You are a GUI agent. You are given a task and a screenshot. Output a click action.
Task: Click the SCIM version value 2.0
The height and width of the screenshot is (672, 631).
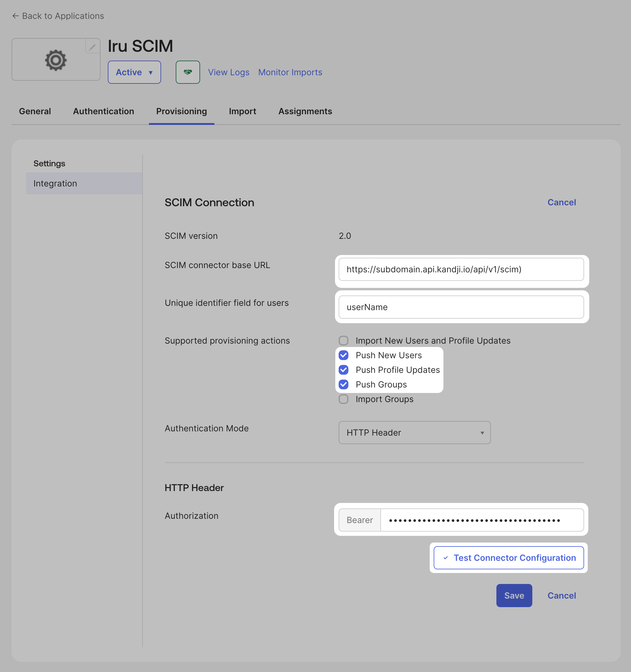coord(345,235)
